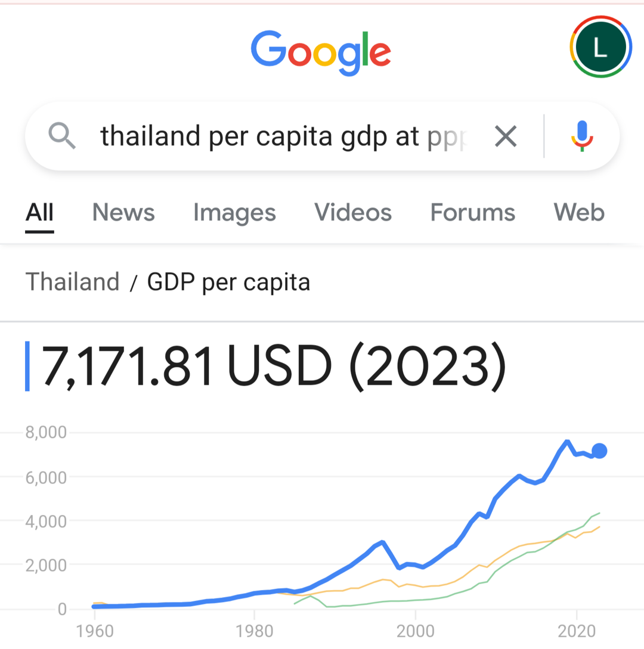The height and width of the screenshot is (649, 644).
Task: Clear the search query with X
Action: tap(505, 137)
